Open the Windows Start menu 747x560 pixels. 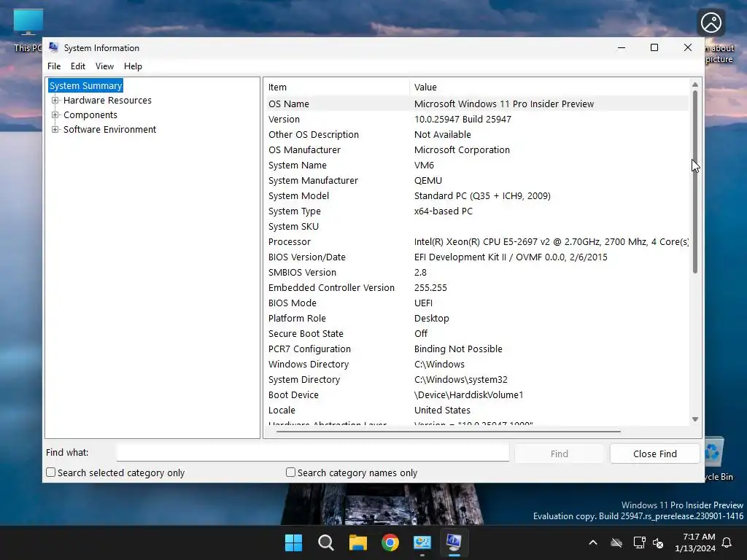(x=293, y=542)
